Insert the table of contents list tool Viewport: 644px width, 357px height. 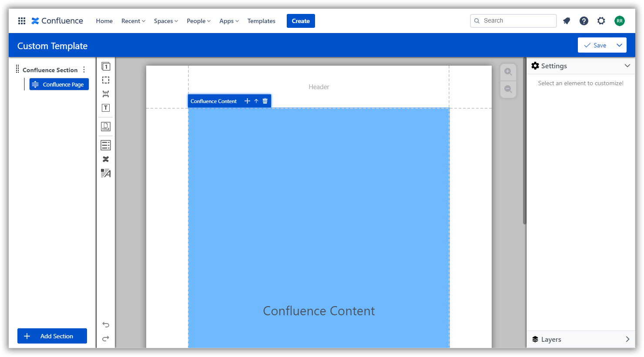tap(106, 145)
